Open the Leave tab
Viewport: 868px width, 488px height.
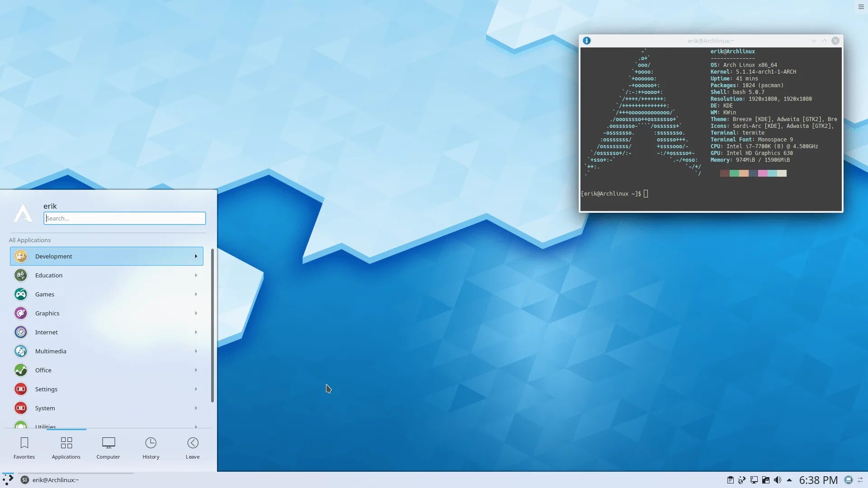(x=193, y=448)
